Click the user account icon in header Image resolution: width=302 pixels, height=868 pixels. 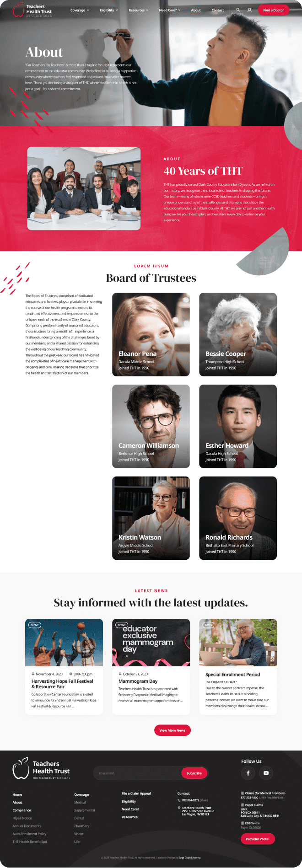(249, 10)
